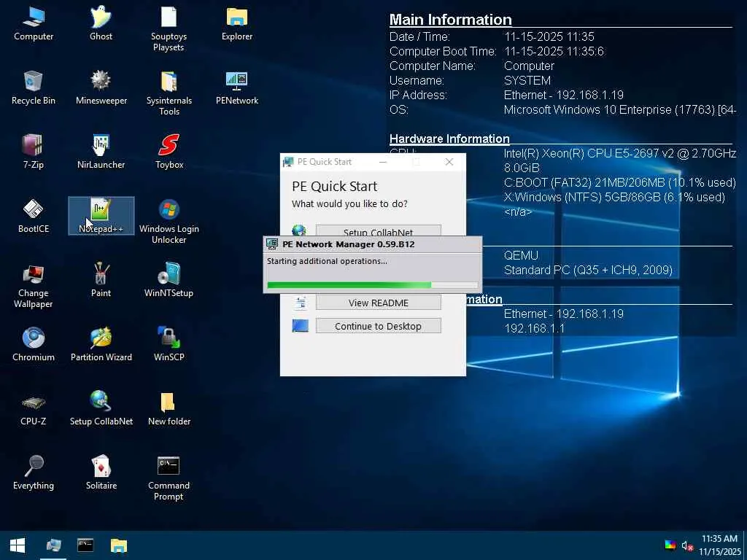Click the IP Address value on the IP Address row
This screenshot has width=747, height=560.
click(564, 95)
